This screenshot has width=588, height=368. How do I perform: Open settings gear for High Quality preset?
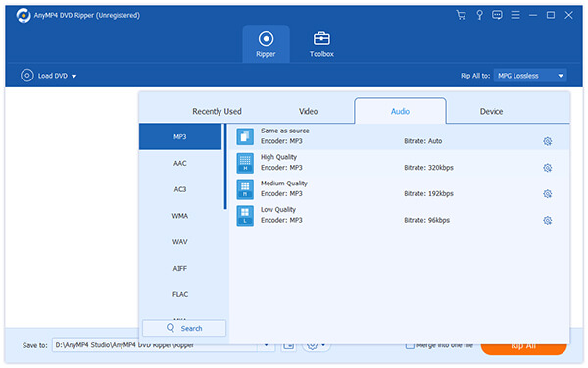tap(547, 168)
